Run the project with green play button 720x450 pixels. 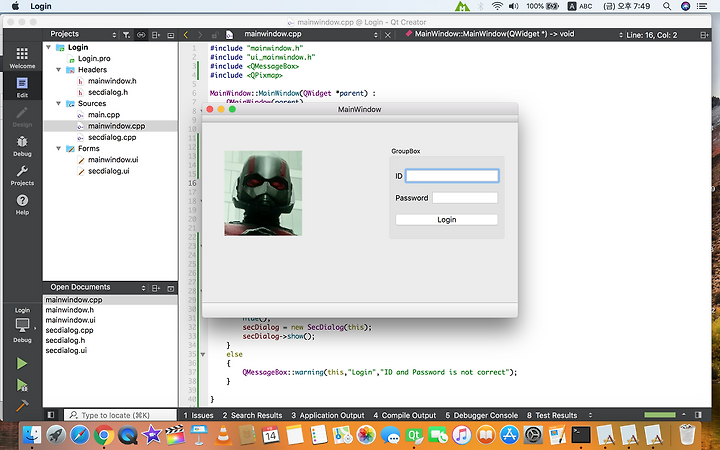click(22, 364)
